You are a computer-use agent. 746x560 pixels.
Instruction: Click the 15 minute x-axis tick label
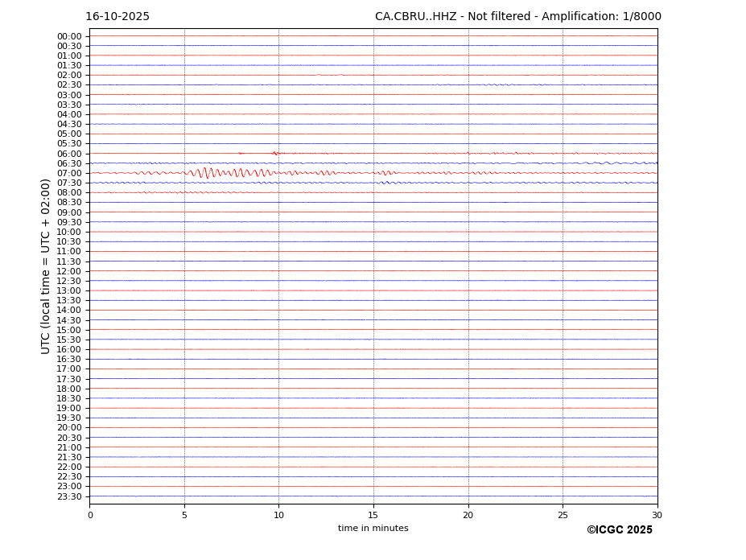pyautogui.click(x=373, y=515)
